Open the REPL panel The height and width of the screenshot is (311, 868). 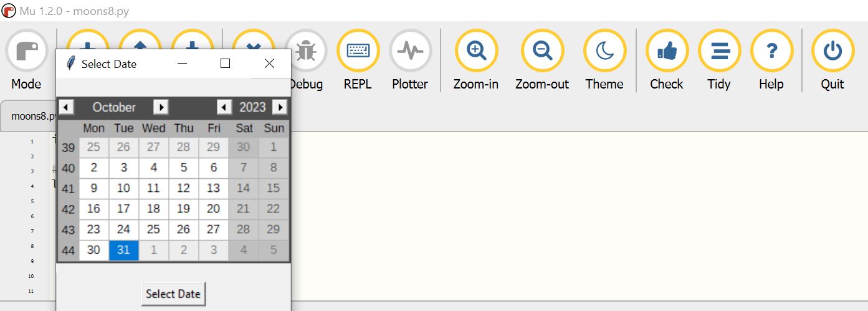(x=358, y=51)
